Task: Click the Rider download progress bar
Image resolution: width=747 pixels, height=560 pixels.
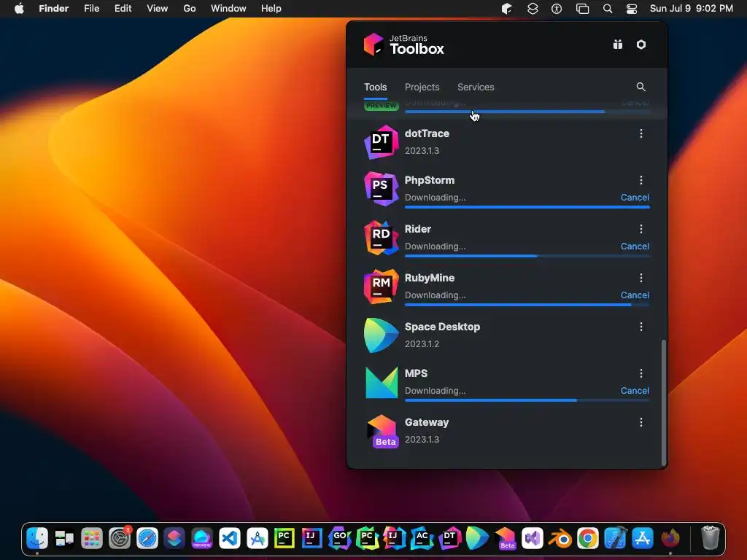Action: point(527,256)
